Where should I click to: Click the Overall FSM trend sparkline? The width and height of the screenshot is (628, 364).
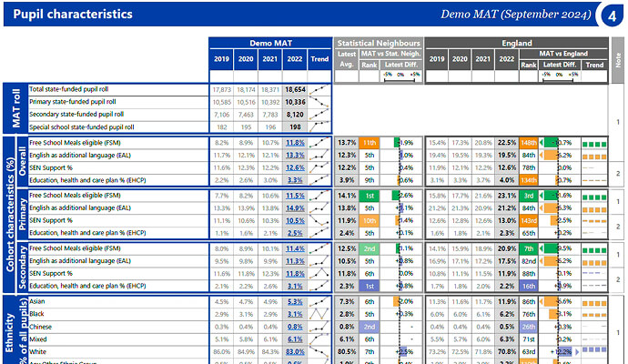(x=319, y=143)
